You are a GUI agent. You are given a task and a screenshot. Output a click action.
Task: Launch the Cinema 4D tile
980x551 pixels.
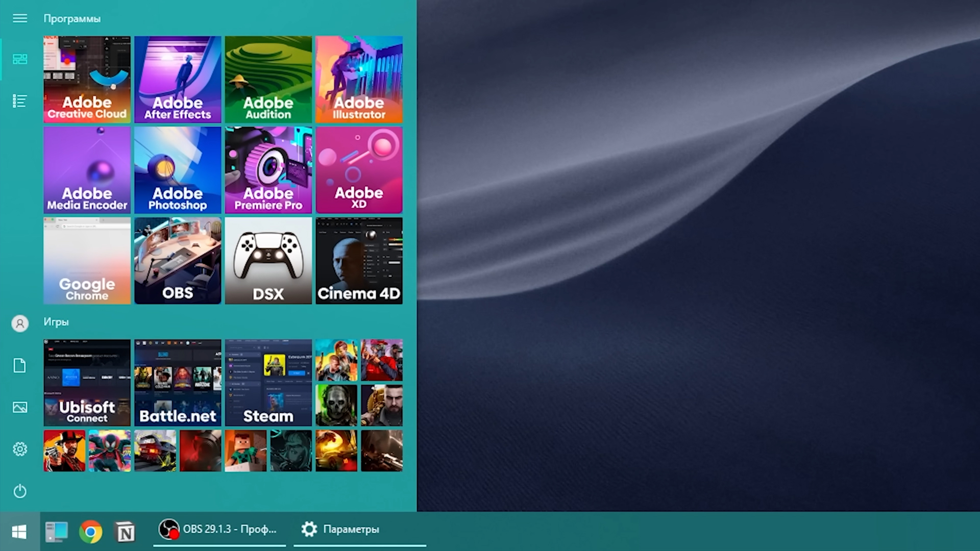click(359, 261)
